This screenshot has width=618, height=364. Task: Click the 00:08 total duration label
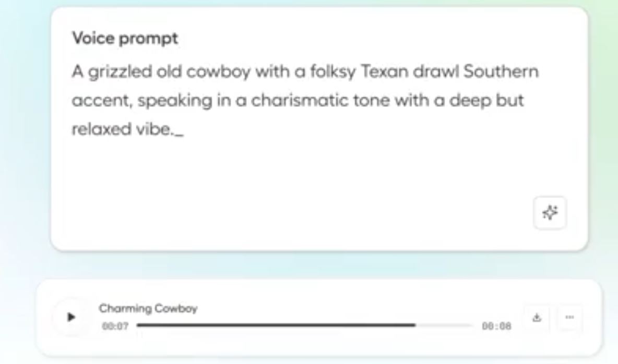[496, 326]
